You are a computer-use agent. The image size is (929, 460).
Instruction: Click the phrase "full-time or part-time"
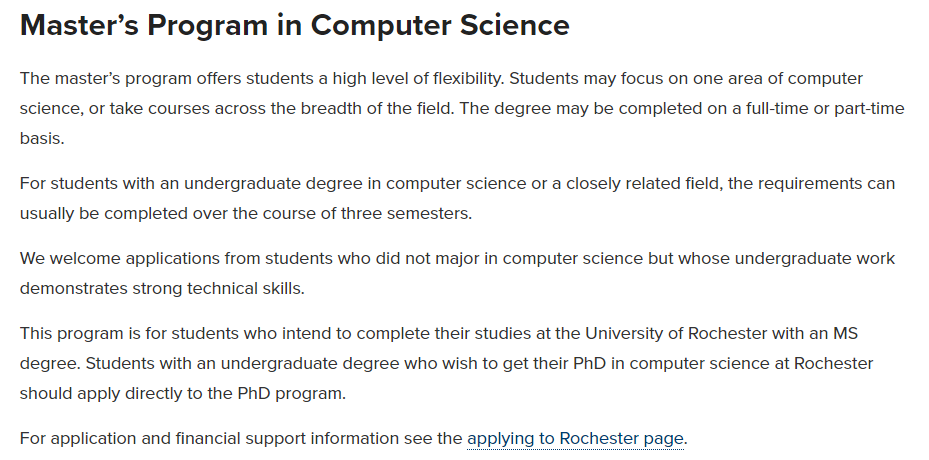coord(821,108)
